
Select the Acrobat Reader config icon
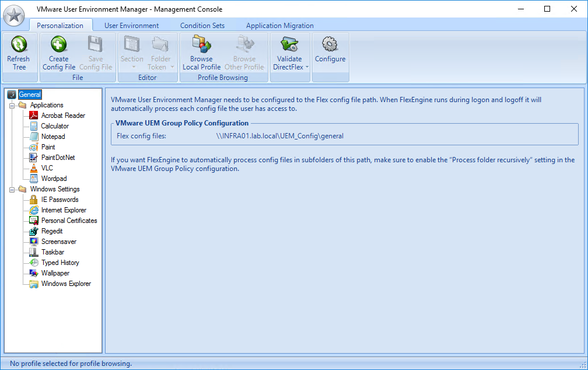[34, 116]
